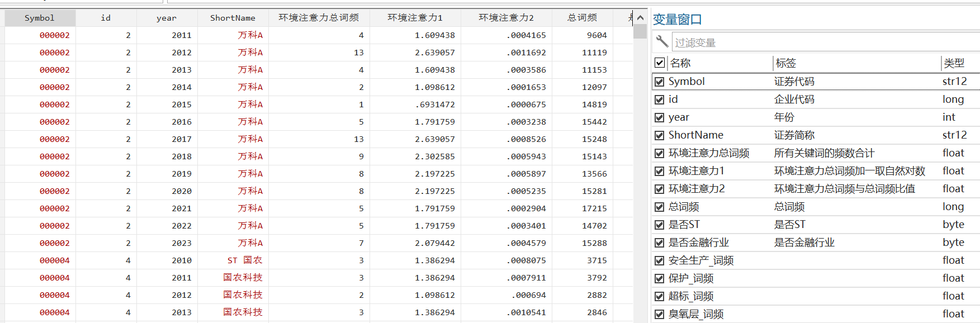
Task: Click the 标签 column header in the variables list
Action: coord(855,63)
